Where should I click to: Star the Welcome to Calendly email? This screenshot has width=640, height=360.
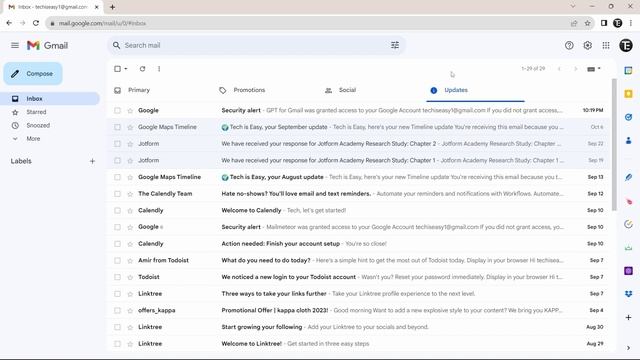click(130, 210)
